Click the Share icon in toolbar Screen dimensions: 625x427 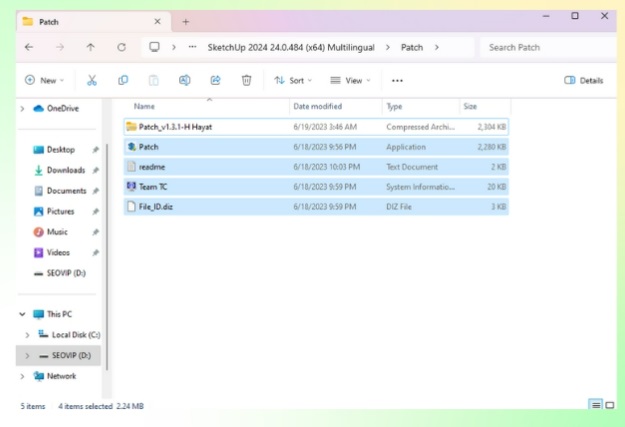pyautogui.click(x=215, y=80)
